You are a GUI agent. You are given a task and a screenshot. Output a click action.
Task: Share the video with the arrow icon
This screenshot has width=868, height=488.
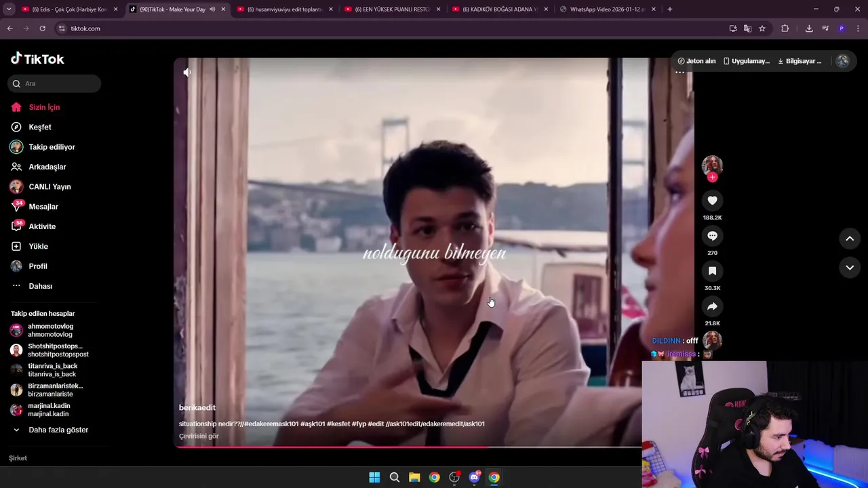point(712,306)
